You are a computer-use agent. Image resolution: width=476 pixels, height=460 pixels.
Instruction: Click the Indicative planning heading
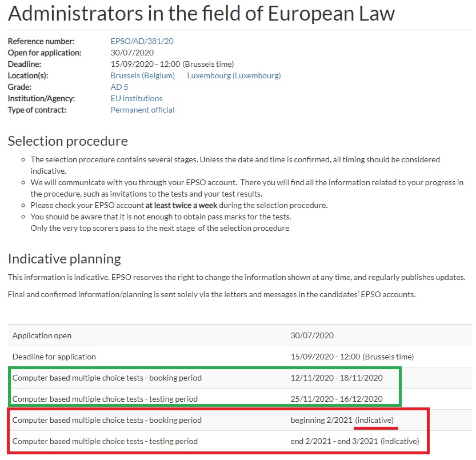(x=65, y=258)
